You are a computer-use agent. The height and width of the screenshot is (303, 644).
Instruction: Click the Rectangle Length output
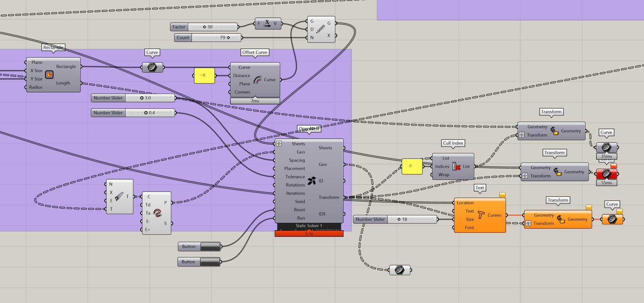(63, 83)
